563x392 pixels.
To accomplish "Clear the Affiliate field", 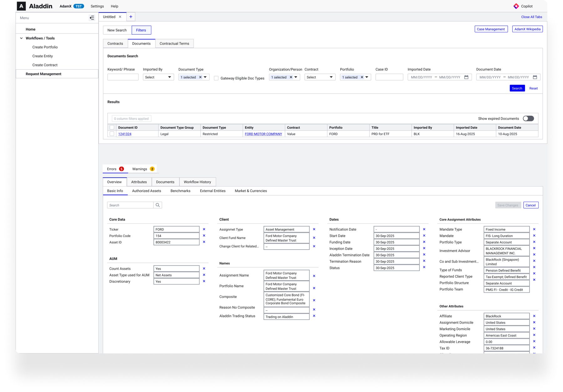I will [534, 316].
